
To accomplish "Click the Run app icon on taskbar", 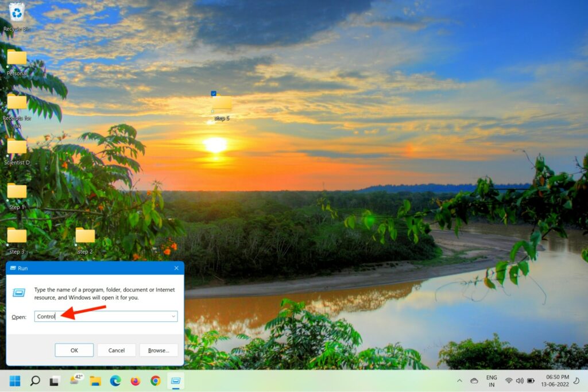I will (x=176, y=381).
